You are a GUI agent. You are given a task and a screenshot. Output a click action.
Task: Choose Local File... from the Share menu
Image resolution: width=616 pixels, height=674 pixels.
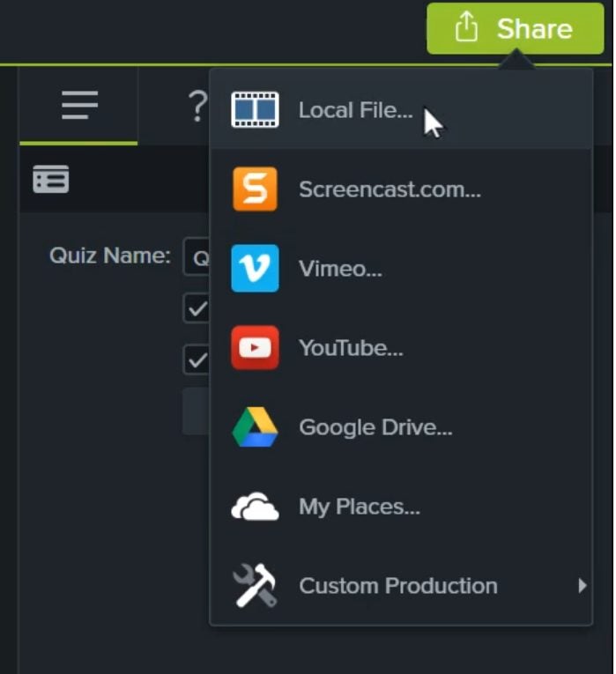401,109
